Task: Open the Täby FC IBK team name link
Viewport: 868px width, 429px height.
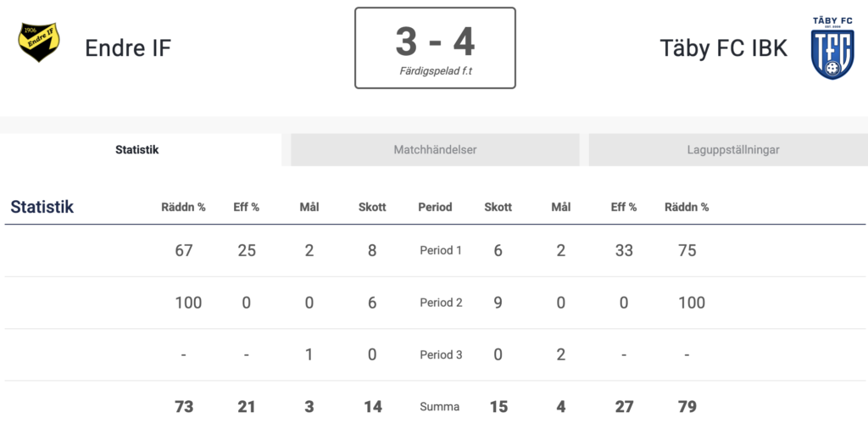Action: pyautogui.click(x=724, y=48)
